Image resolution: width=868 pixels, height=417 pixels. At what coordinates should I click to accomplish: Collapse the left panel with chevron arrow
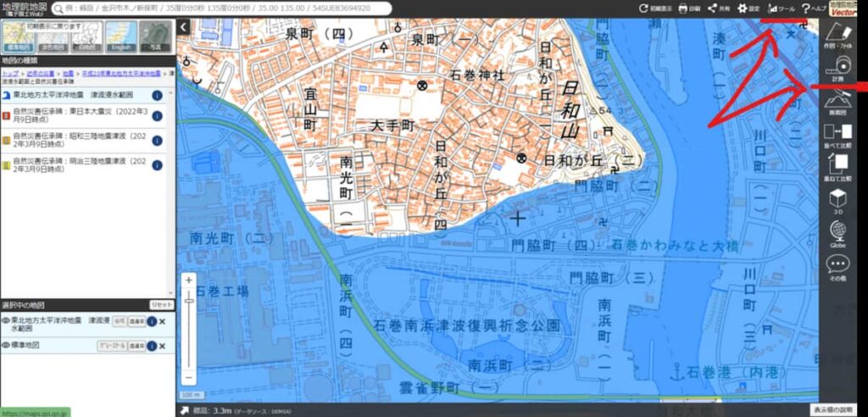click(183, 27)
